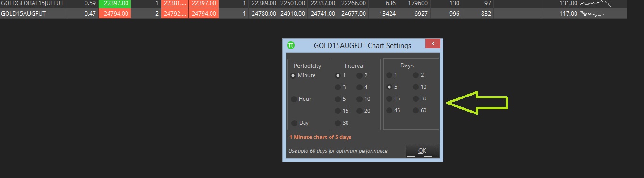Confirm settings with OK button
Image resolution: width=644 pixels, height=178 pixels.
click(x=422, y=151)
